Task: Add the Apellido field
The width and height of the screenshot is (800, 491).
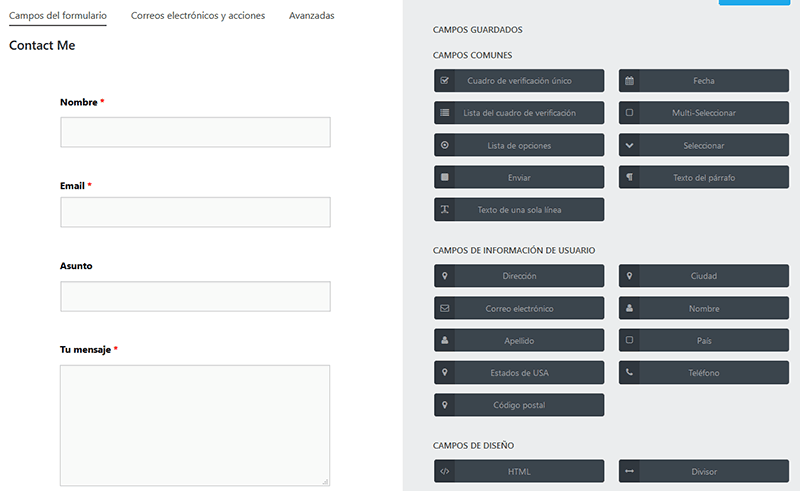Action: click(519, 340)
